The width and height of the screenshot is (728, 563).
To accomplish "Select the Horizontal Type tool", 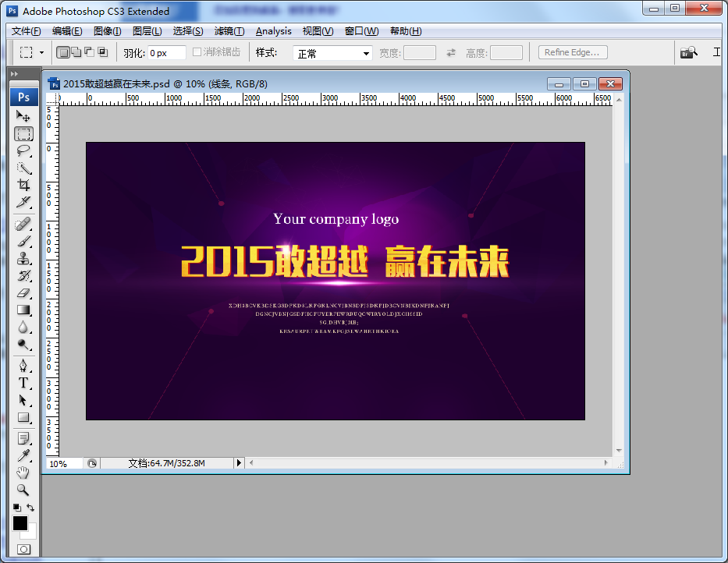I will coord(23,383).
